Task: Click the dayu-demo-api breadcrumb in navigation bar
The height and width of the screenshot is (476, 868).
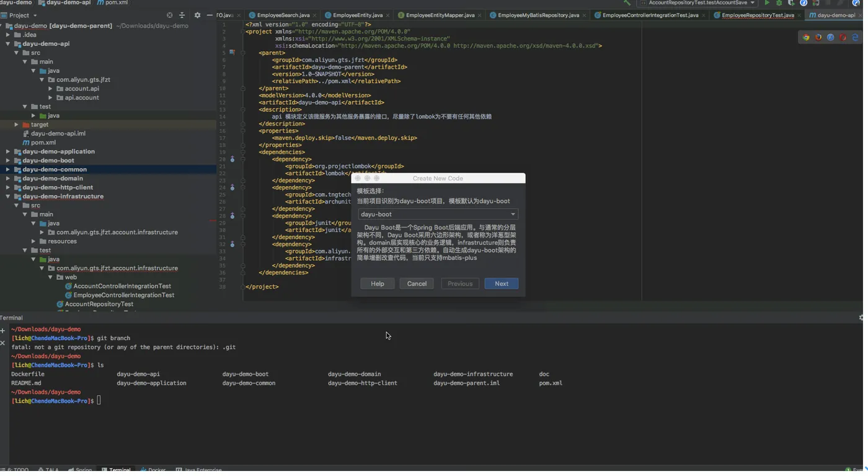Action: pos(65,3)
